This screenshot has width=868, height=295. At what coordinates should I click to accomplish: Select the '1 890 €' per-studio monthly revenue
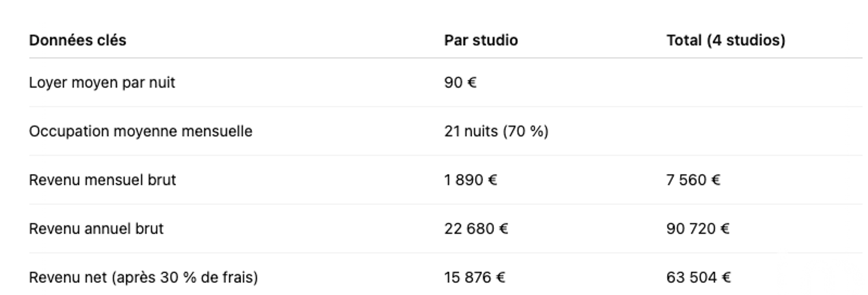pos(470,180)
